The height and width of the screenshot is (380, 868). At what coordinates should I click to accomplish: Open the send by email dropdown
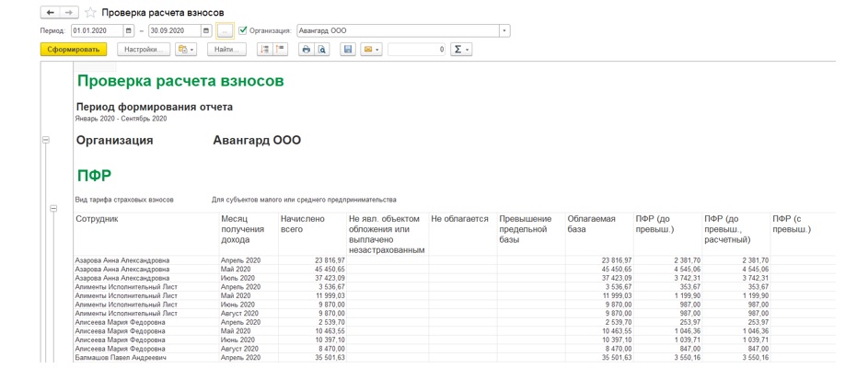(x=371, y=50)
